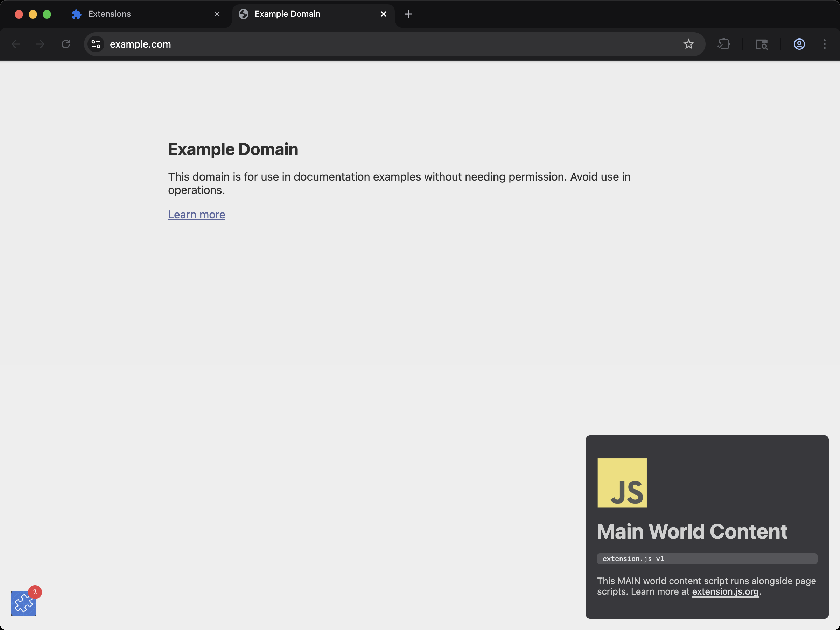Select the Example Domain tab

[x=313, y=14]
